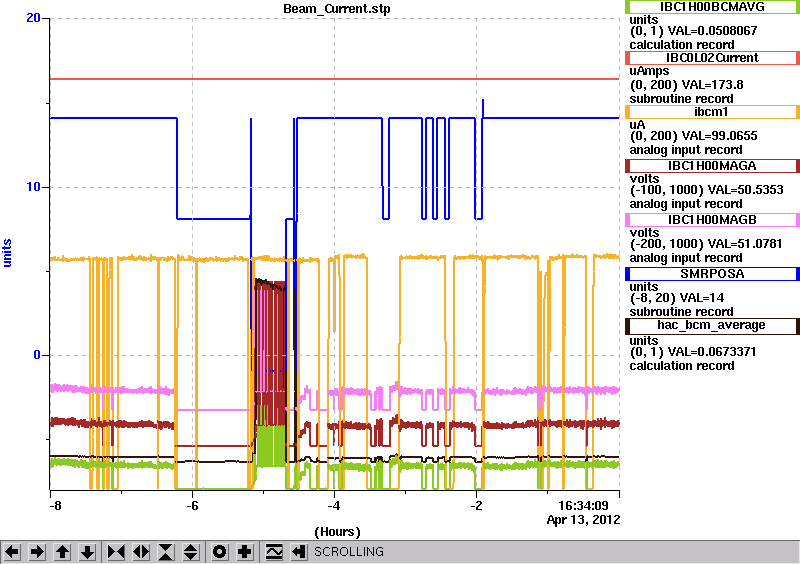800x564 pixels.
Task: Click the waveform curve toolbar icon
Action: tap(274, 552)
